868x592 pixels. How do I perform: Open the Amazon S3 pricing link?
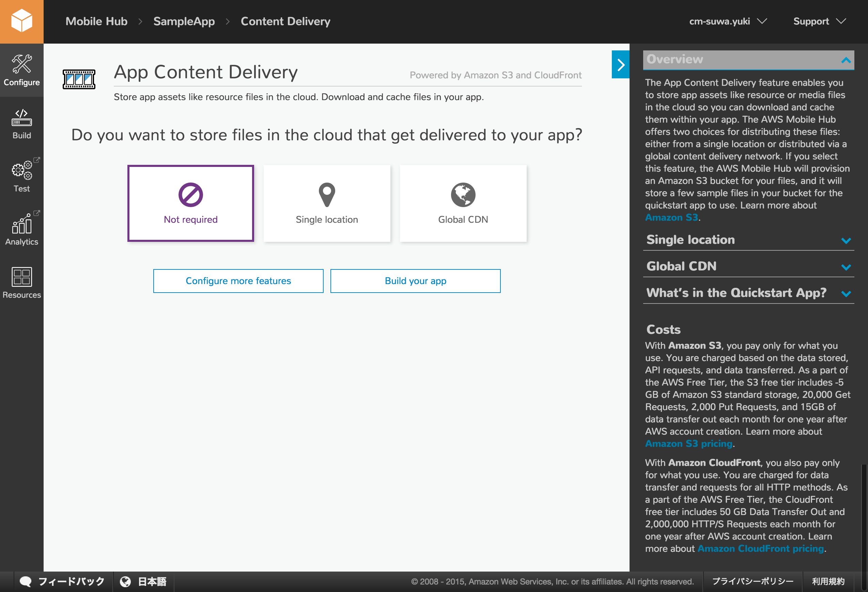[688, 443]
